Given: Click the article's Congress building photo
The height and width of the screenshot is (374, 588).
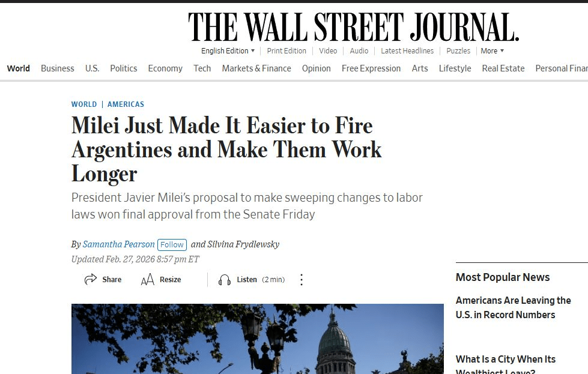Looking at the screenshot, I should pyautogui.click(x=257, y=339).
